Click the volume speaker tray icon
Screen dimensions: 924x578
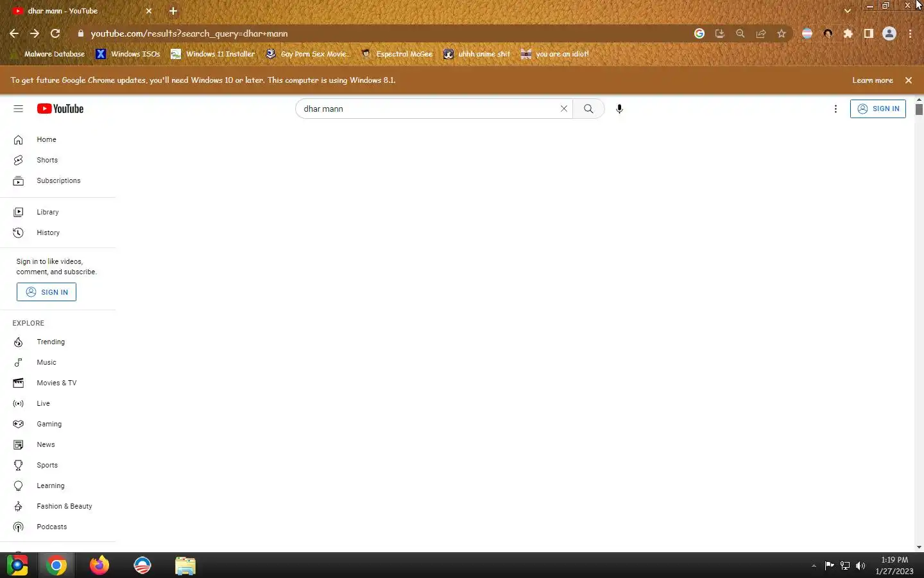(x=860, y=566)
